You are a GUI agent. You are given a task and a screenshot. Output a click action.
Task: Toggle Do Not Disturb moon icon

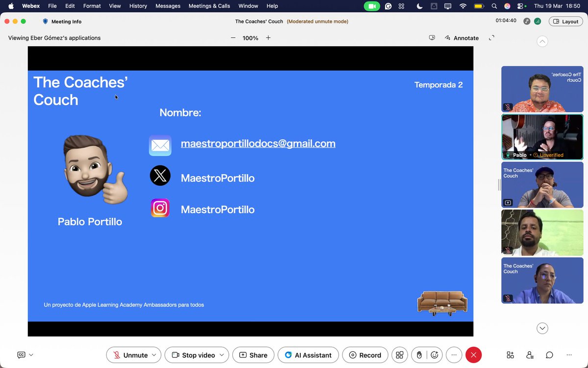tap(419, 6)
